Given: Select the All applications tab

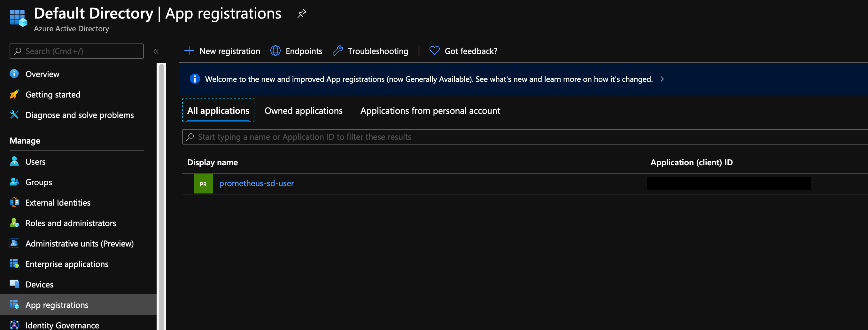Looking at the screenshot, I should [218, 111].
